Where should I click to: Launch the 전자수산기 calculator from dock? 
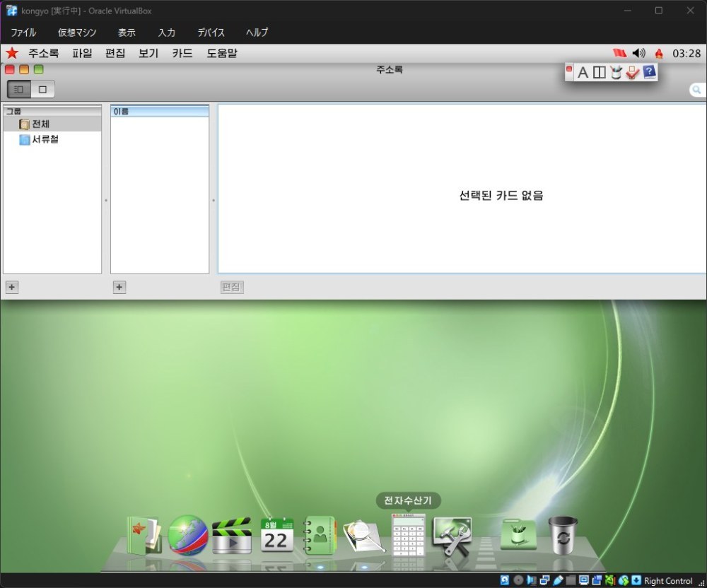(x=408, y=535)
